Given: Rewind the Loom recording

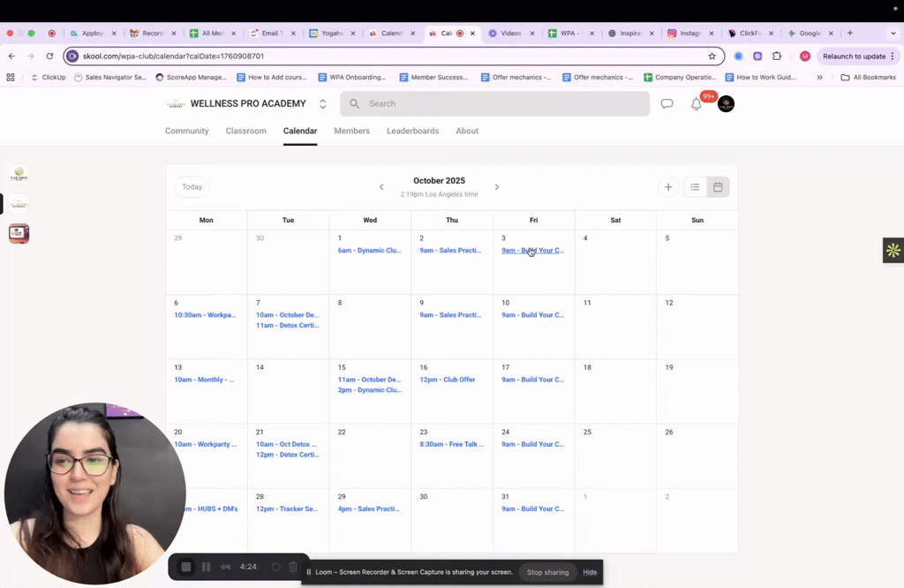Looking at the screenshot, I should pos(225,567).
